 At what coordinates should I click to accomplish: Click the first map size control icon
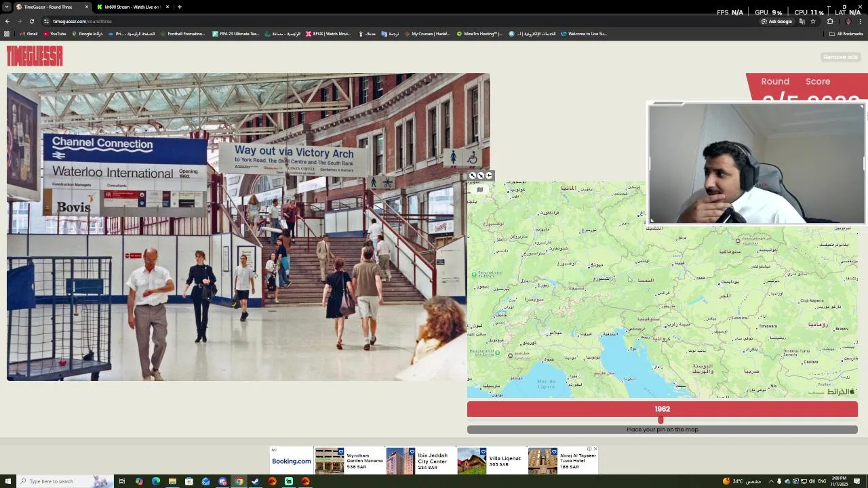pos(473,176)
